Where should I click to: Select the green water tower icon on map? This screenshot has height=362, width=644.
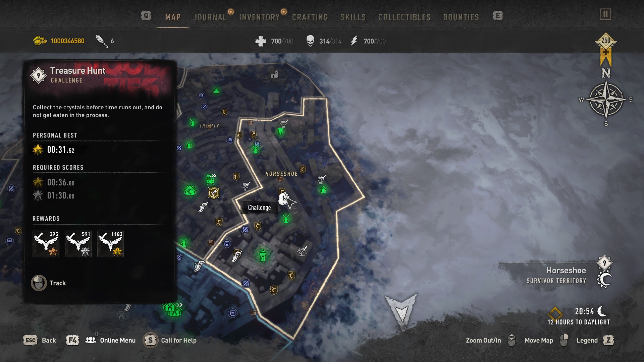263,255
